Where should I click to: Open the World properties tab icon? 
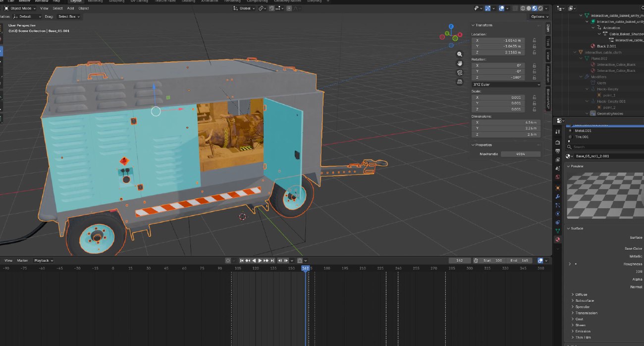557,177
